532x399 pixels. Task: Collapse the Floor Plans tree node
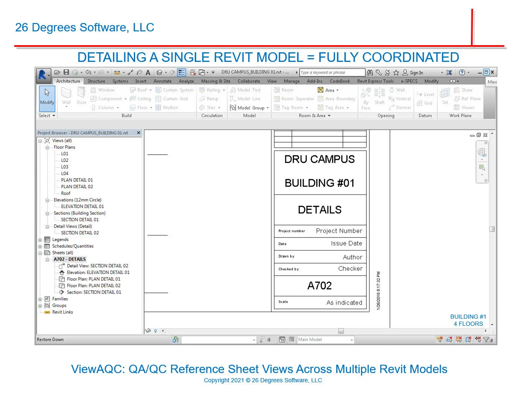[x=47, y=148]
